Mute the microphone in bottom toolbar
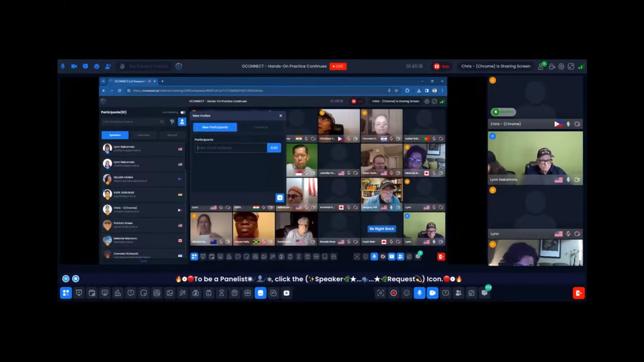This screenshot has height=362, width=644. coord(419,293)
